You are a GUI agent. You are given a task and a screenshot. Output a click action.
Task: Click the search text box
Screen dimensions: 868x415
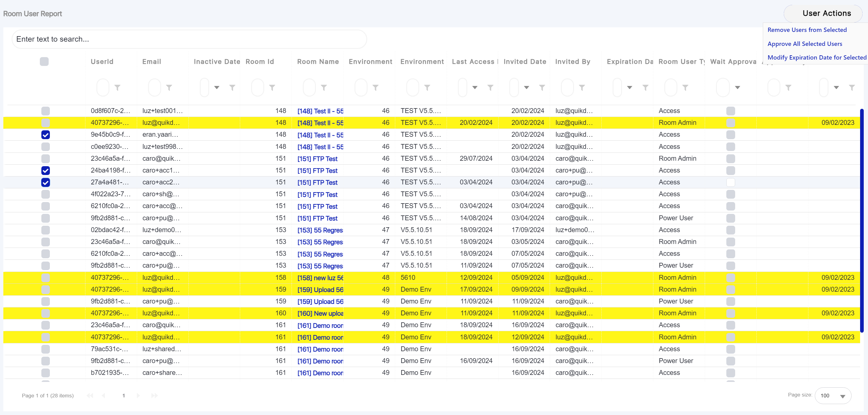tap(189, 39)
